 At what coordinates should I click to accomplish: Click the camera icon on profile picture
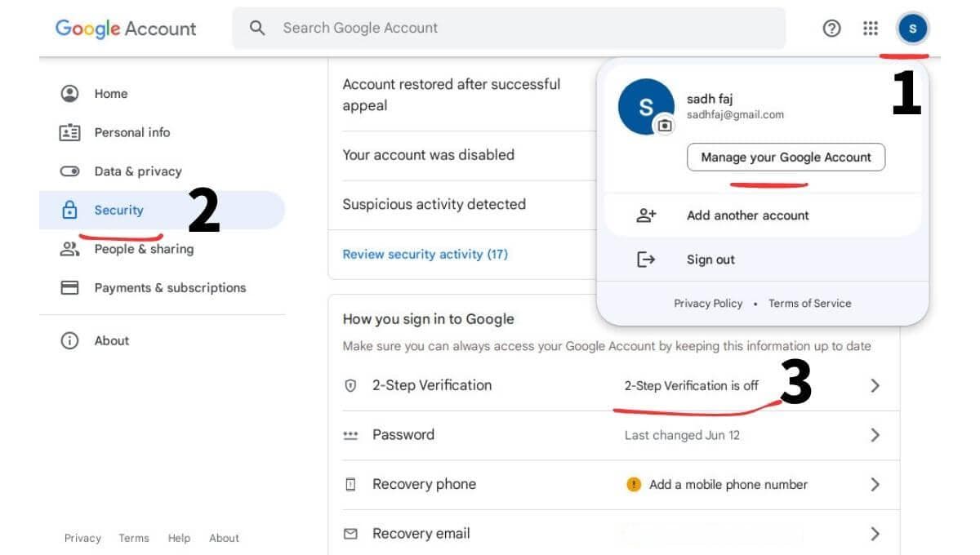(665, 125)
